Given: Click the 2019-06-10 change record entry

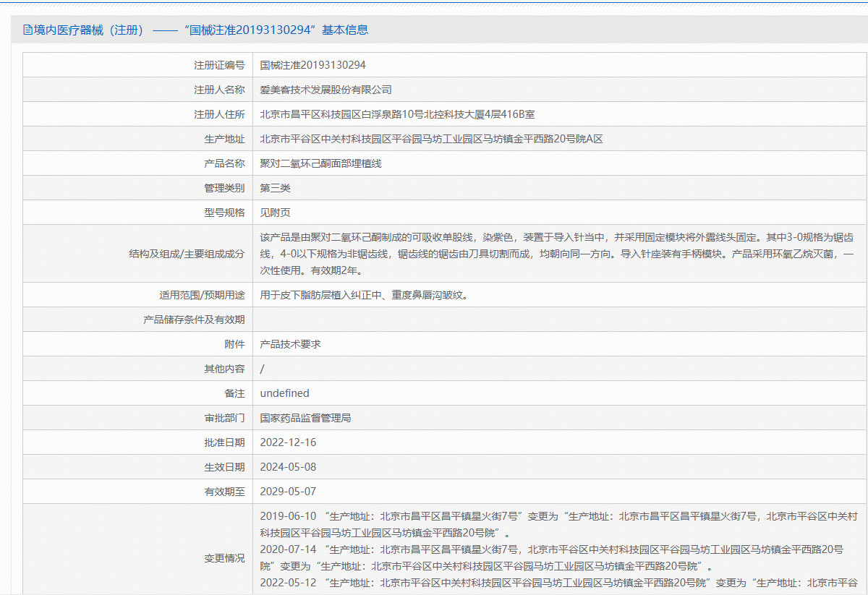Looking at the screenshot, I should (558, 524).
